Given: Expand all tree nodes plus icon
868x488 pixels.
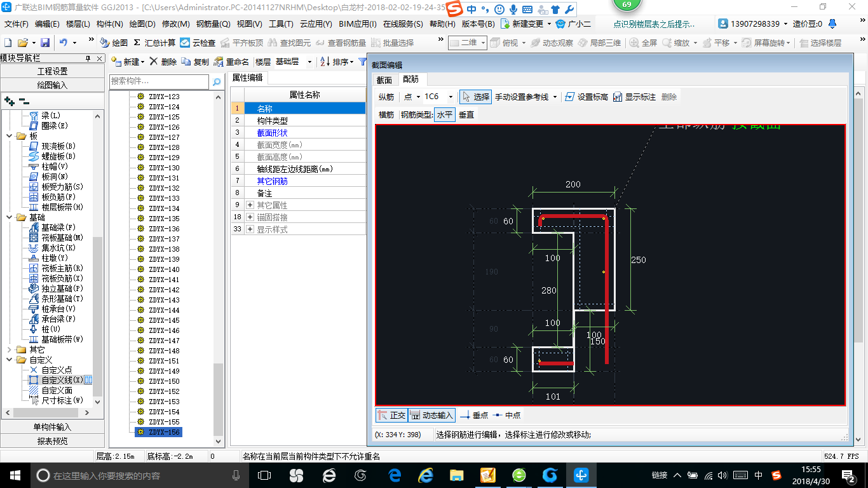Looking at the screenshot, I should point(9,101).
